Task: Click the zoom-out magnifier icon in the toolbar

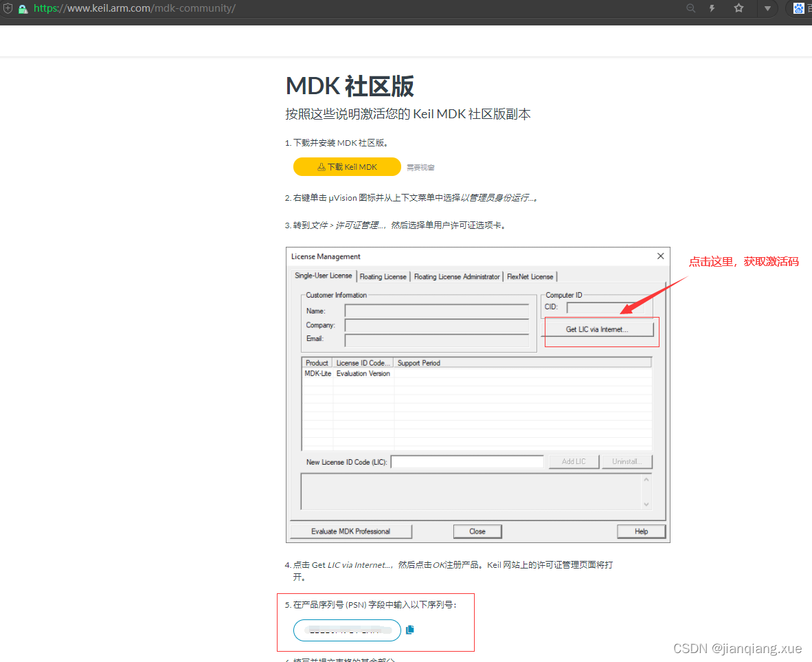Action: pyautogui.click(x=690, y=8)
